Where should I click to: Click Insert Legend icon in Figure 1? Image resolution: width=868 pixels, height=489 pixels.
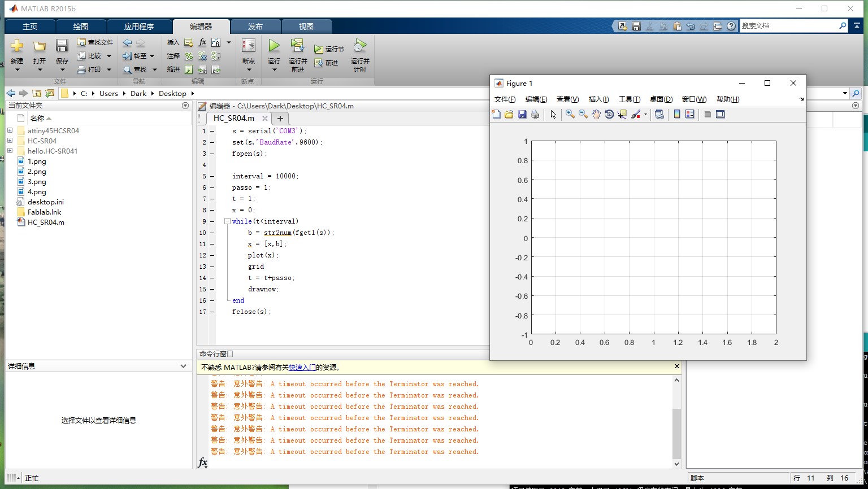coord(690,114)
